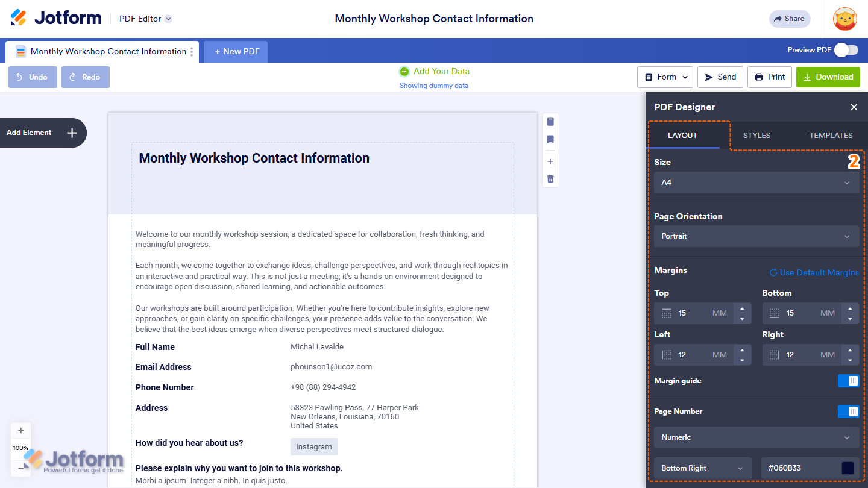Open the Add Element side button

click(42, 133)
